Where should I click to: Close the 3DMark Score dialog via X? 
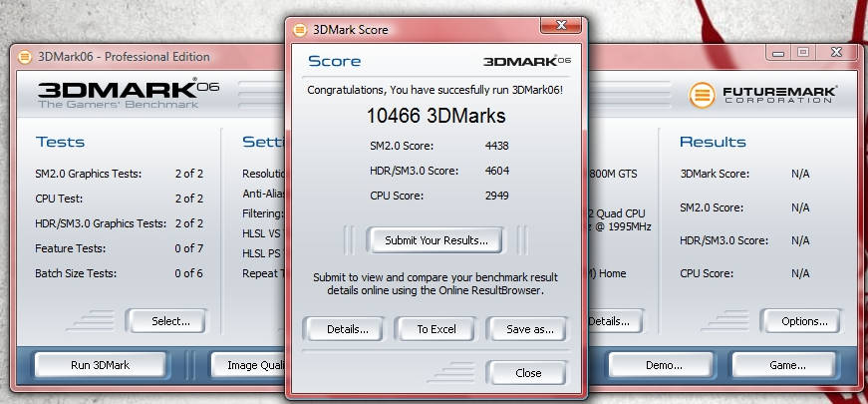point(560,25)
